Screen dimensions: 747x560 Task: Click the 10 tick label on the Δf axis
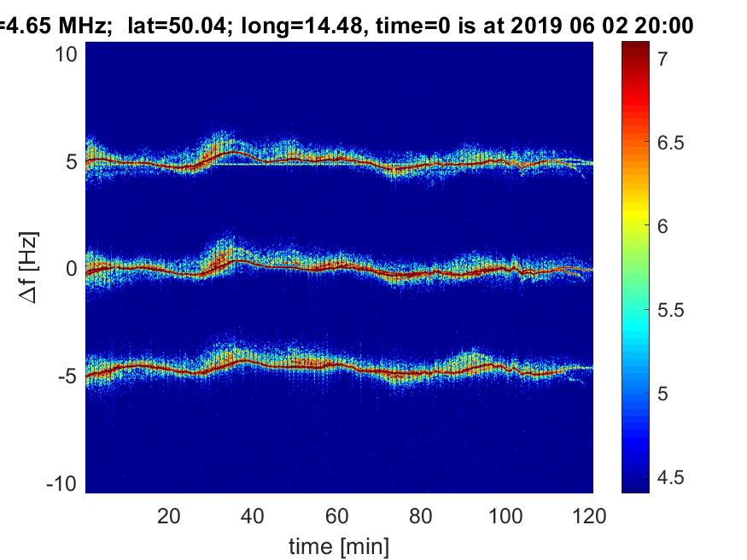(68, 54)
